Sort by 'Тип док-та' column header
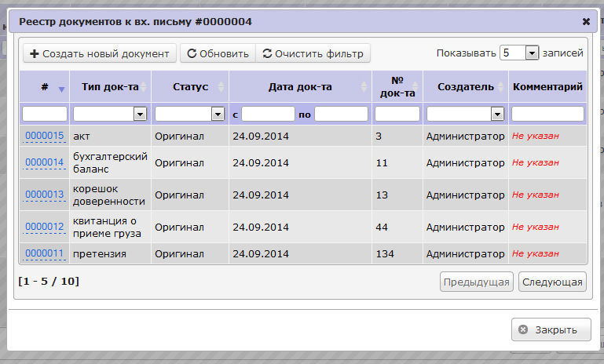The image size is (604, 364). tap(110, 87)
